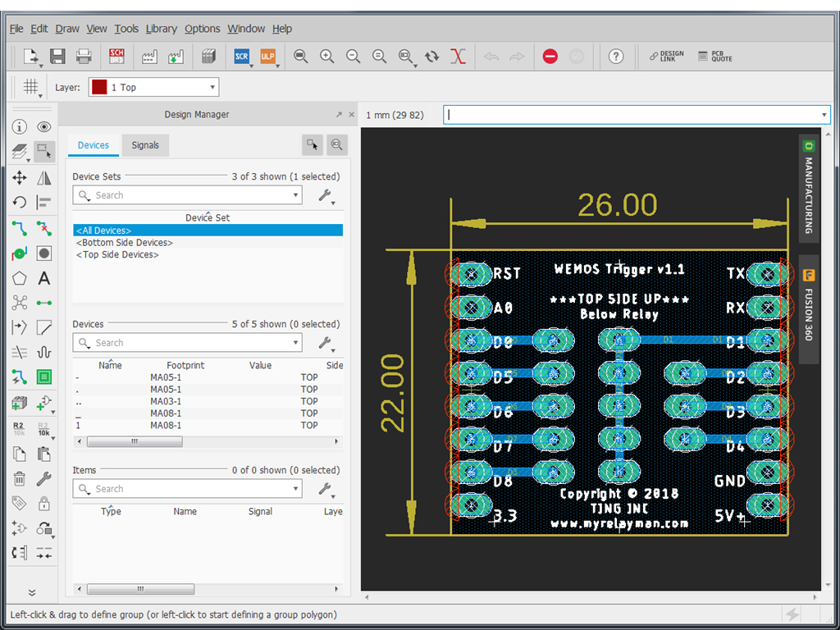This screenshot has width=840, height=630.
Task: Select the Info tool
Action: 20,126
